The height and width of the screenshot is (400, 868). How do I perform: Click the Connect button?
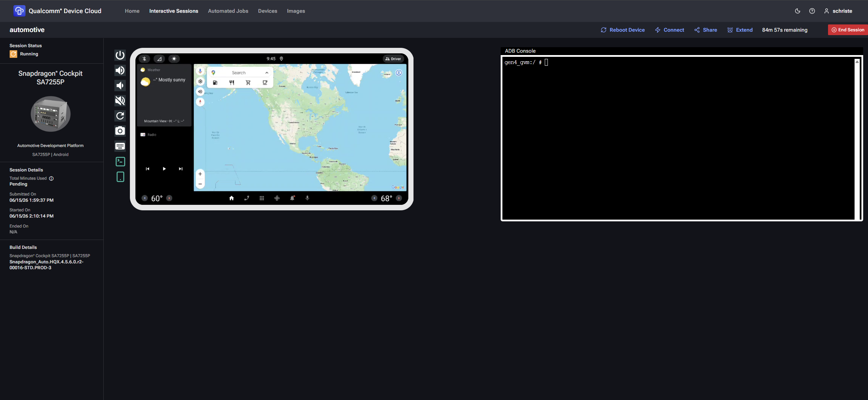coord(670,30)
